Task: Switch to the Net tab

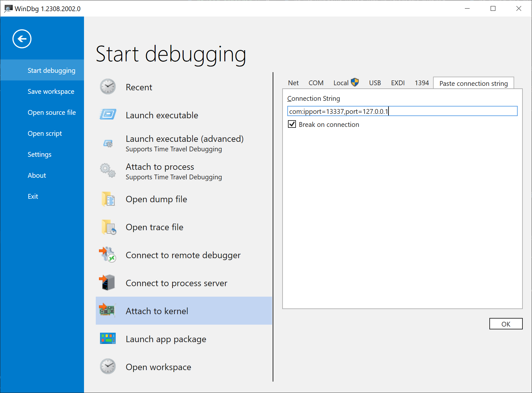Action: (293, 83)
